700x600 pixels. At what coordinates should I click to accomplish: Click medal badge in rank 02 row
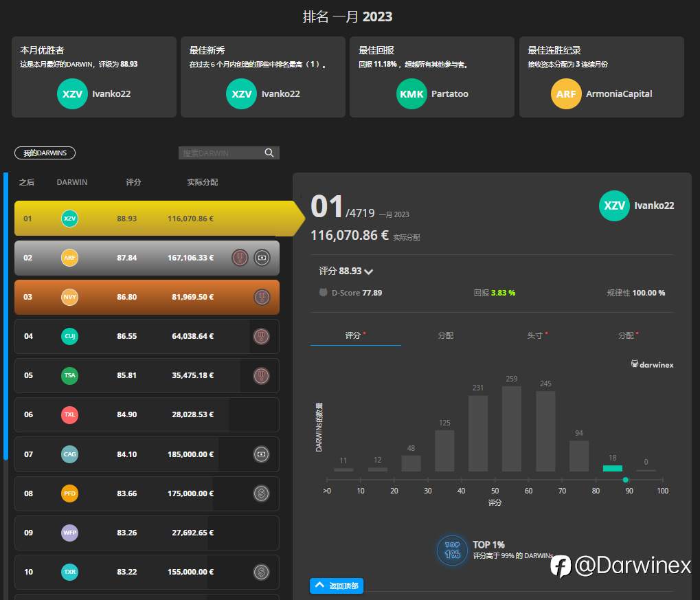pos(240,258)
